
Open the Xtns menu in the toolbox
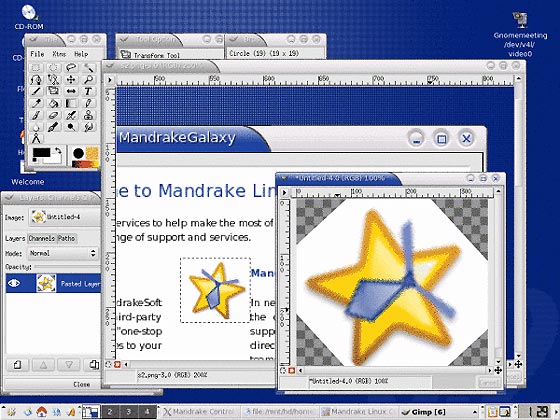59,54
